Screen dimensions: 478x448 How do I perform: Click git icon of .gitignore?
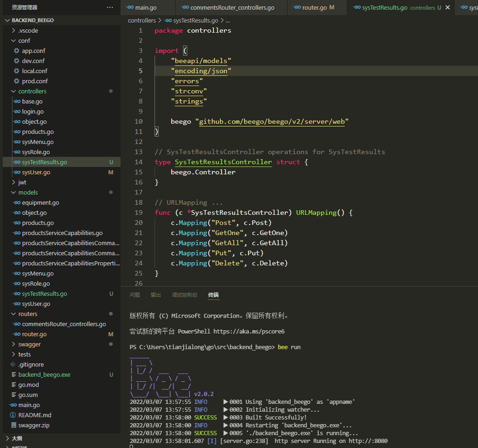(13, 364)
